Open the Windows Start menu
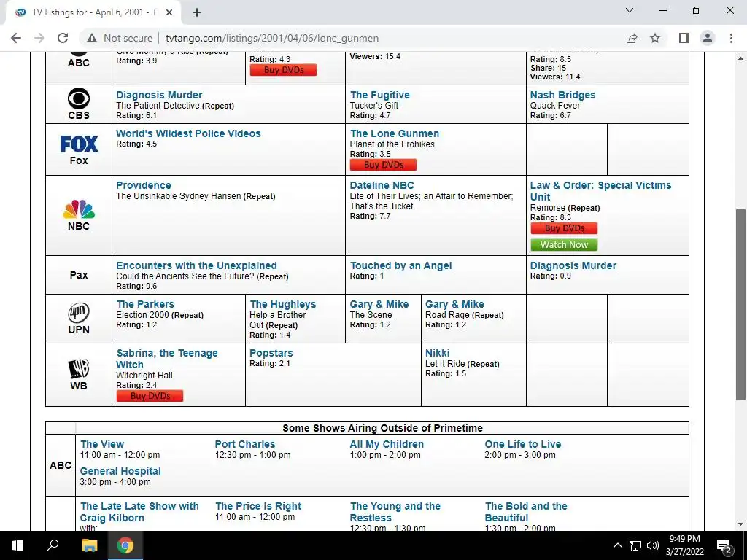747x560 pixels. pos(18,545)
